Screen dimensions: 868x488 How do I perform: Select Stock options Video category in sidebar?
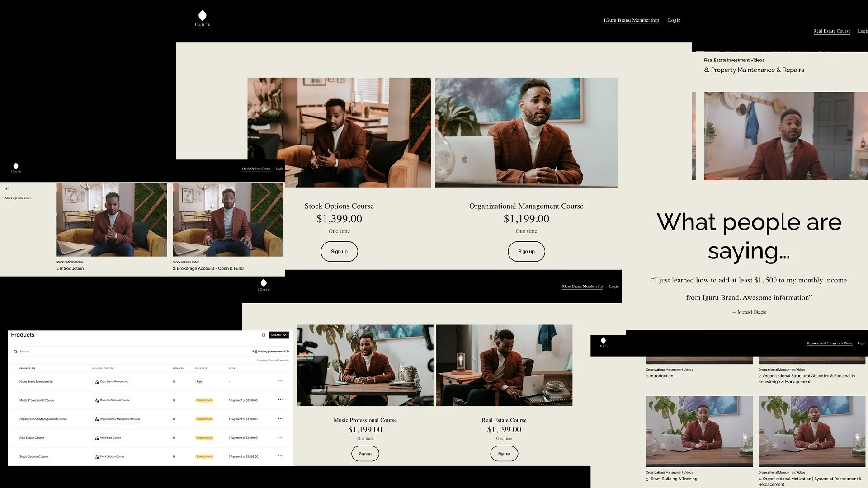18,198
